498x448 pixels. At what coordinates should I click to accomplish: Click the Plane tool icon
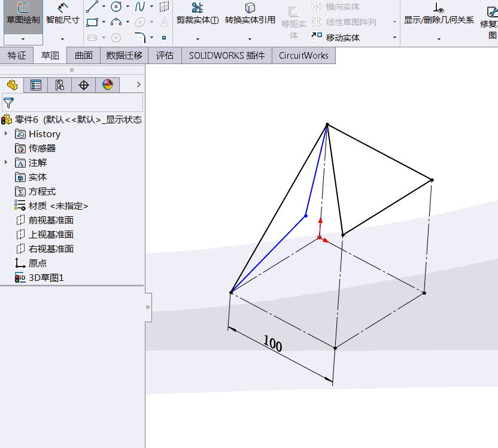[164, 7]
